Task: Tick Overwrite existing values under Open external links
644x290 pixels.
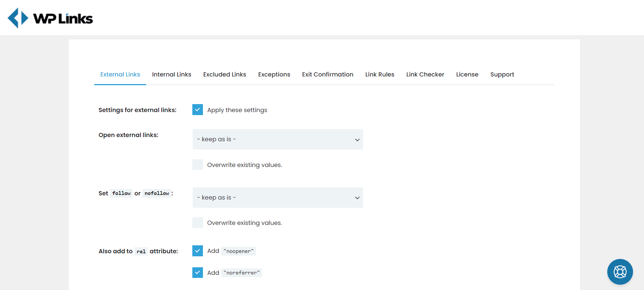Action: coord(198,165)
